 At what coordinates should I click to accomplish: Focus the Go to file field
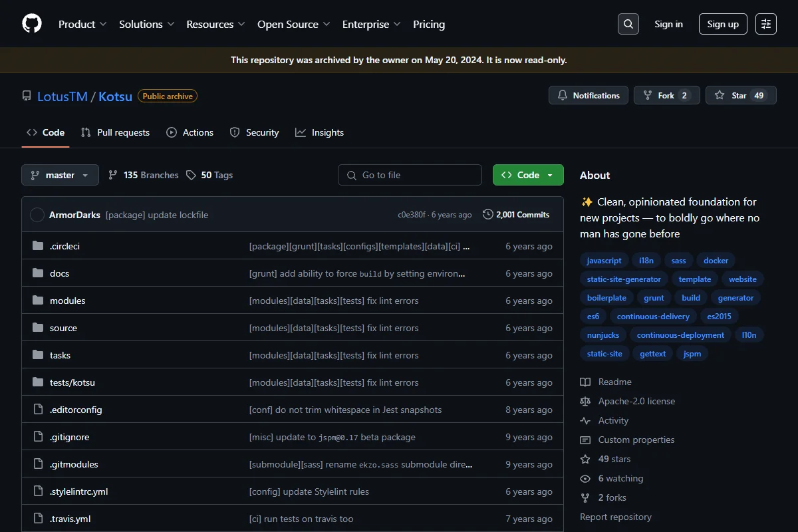410,175
